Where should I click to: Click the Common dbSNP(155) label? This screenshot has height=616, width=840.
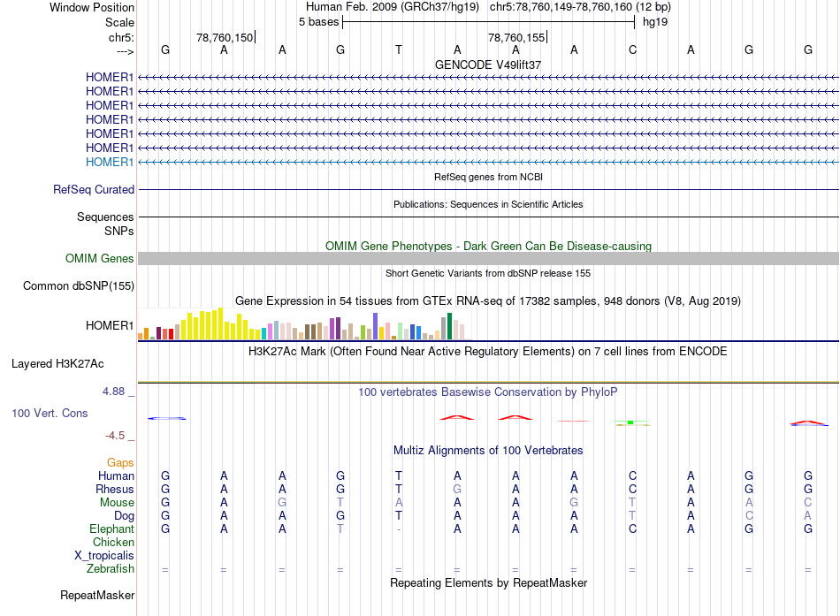pyautogui.click(x=79, y=286)
